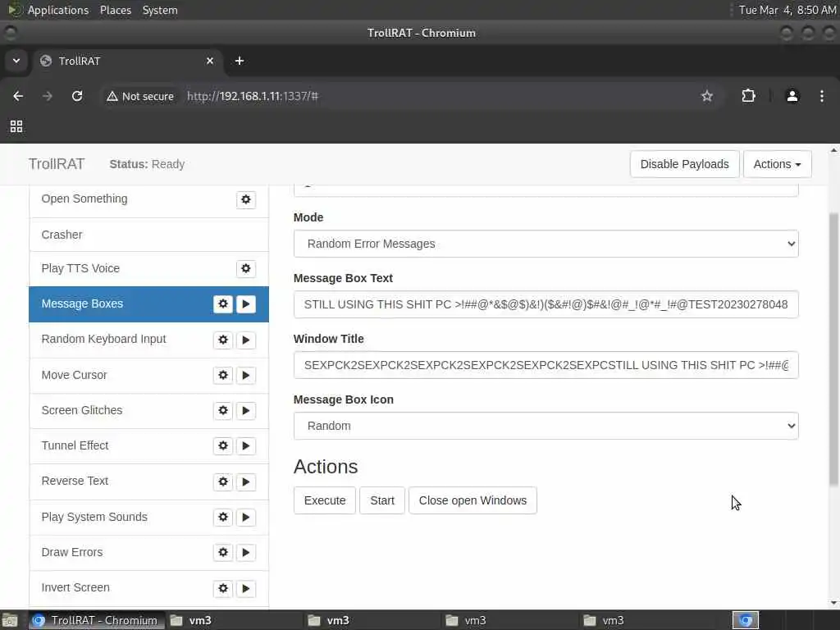
Task: Click the address bar URL
Action: click(253, 96)
